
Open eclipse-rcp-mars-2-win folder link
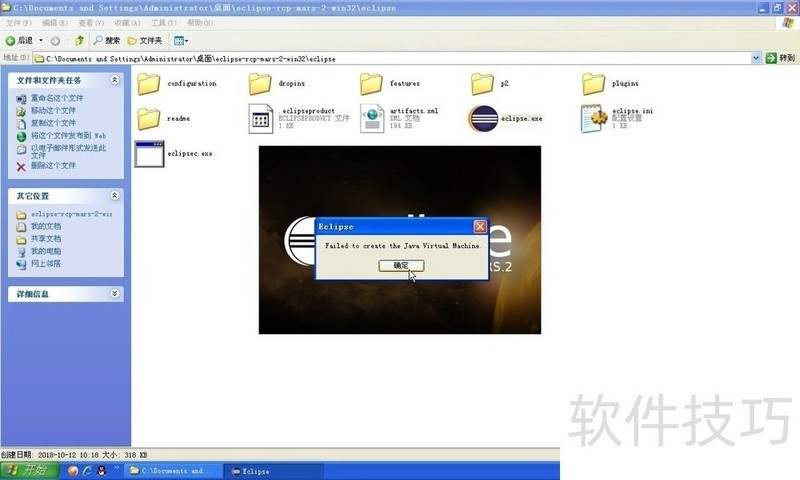point(71,214)
